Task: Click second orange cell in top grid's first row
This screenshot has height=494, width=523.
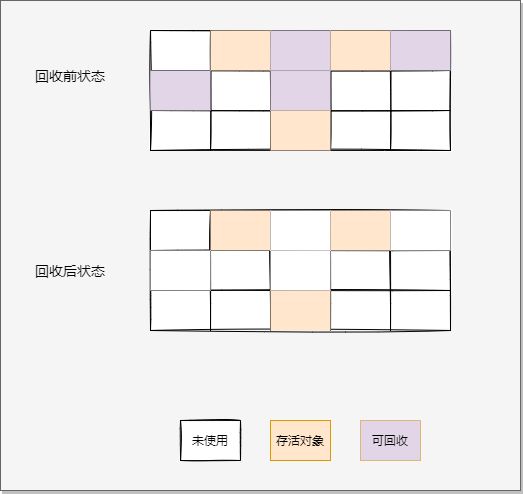Action: 360,50
